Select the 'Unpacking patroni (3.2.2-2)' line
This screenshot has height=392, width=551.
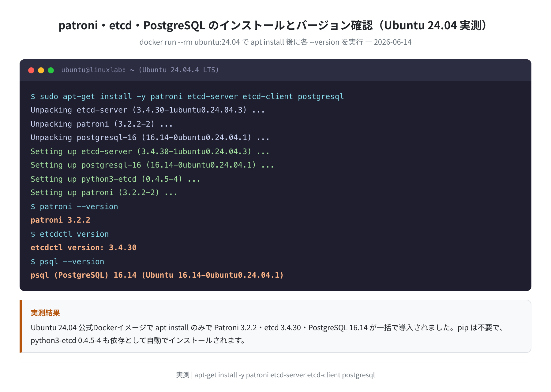tap(102, 124)
